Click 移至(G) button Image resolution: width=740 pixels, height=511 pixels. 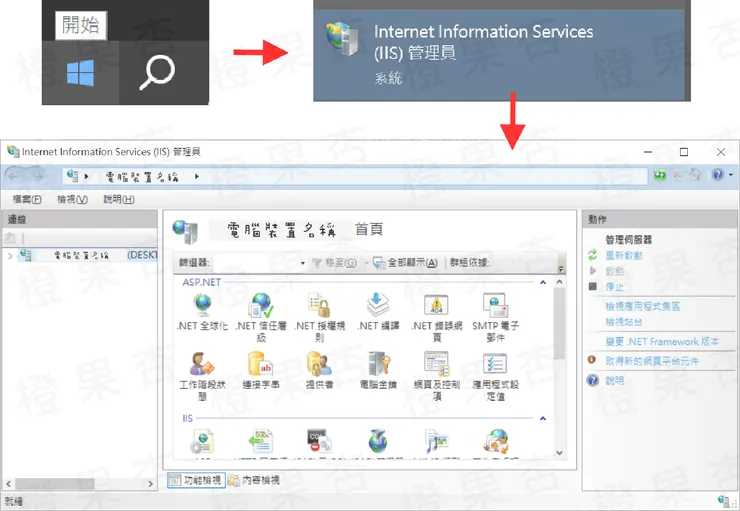[x=335, y=263]
